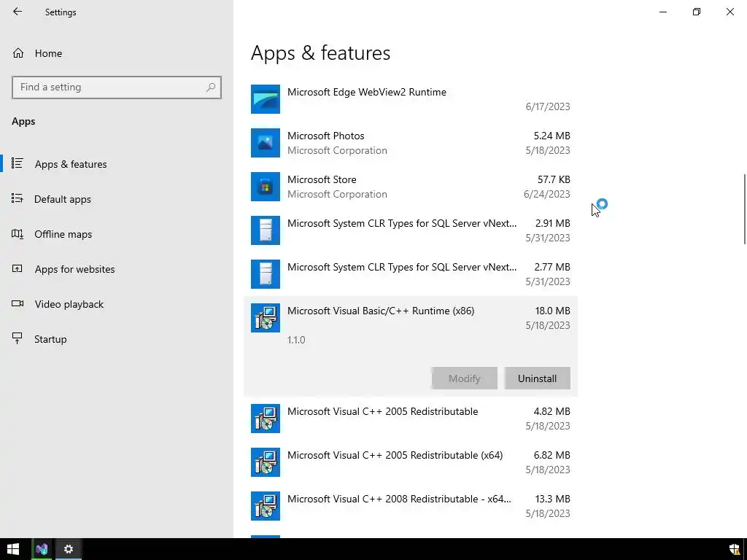Click the greyed Modify button
Viewport: 747px width, 560px height.
click(x=465, y=378)
